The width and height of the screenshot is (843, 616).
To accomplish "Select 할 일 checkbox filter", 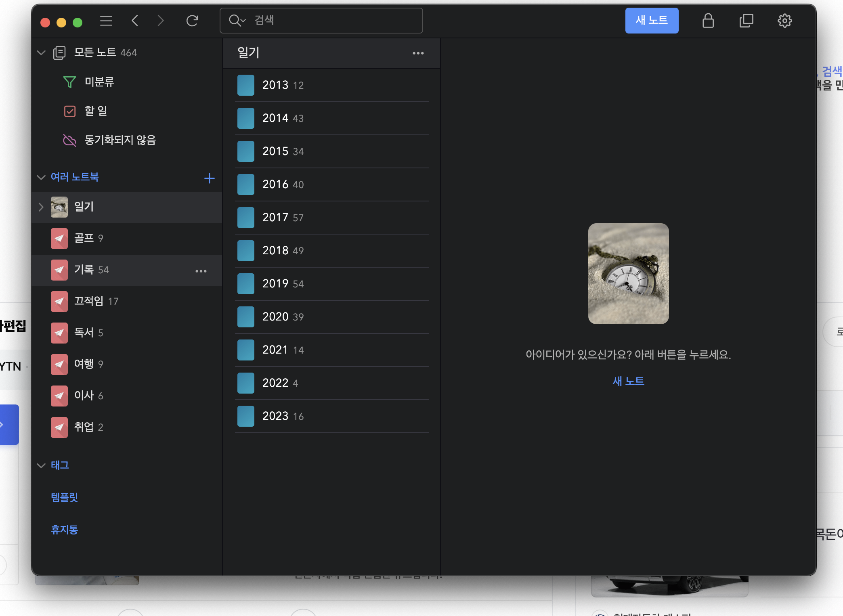I will (x=95, y=111).
